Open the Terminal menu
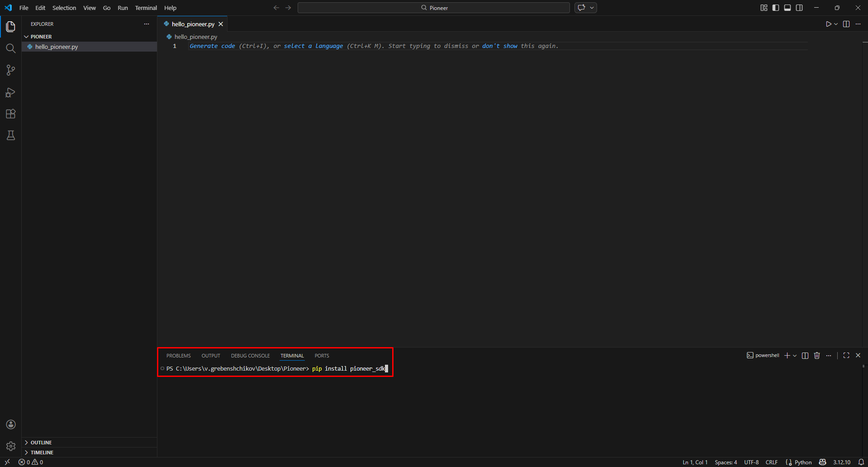This screenshot has width=868, height=467. pyautogui.click(x=146, y=8)
